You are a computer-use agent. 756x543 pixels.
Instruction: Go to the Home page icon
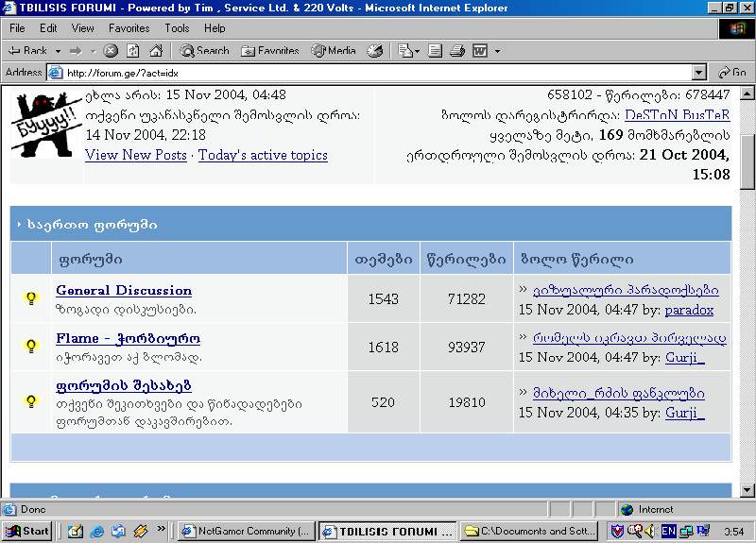click(x=155, y=51)
